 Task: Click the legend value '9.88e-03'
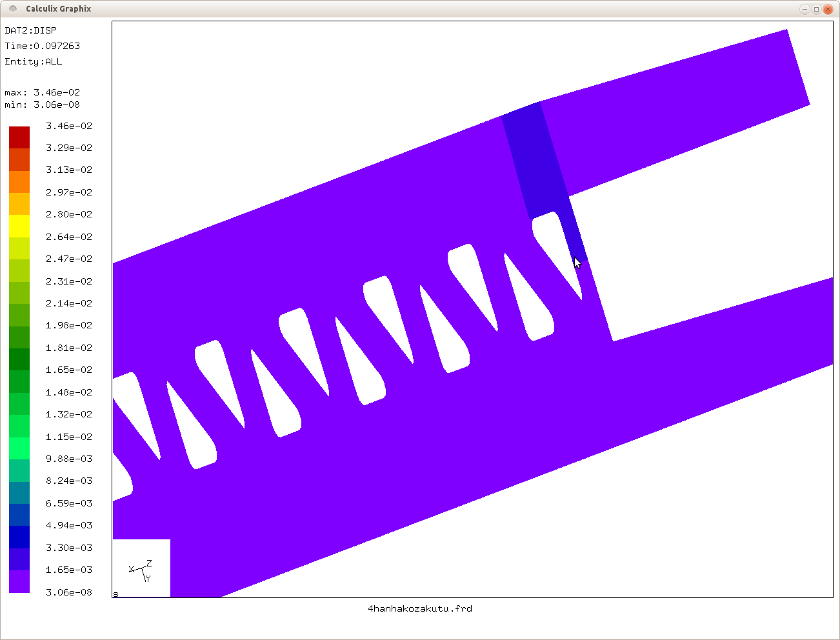(69, 459)
